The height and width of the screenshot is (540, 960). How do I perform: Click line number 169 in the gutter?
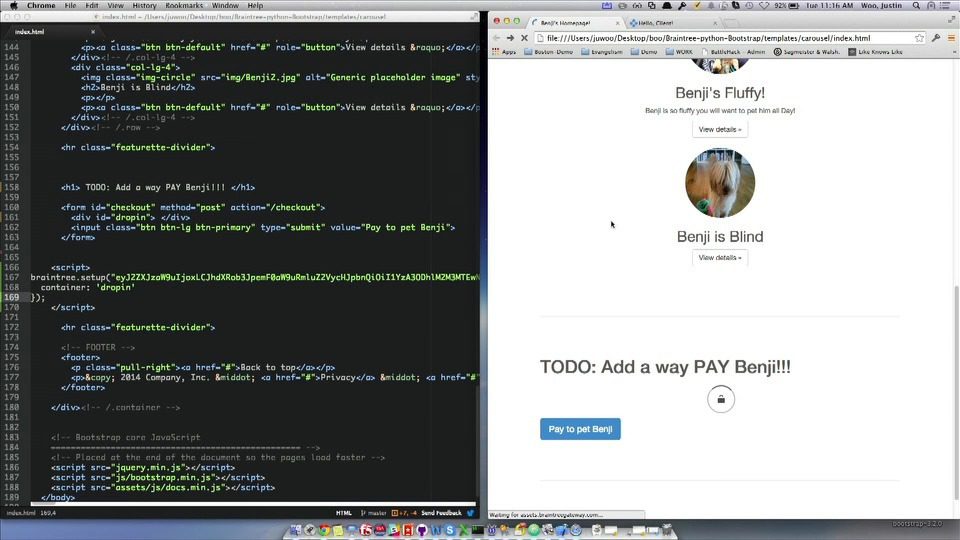(12, 298)
